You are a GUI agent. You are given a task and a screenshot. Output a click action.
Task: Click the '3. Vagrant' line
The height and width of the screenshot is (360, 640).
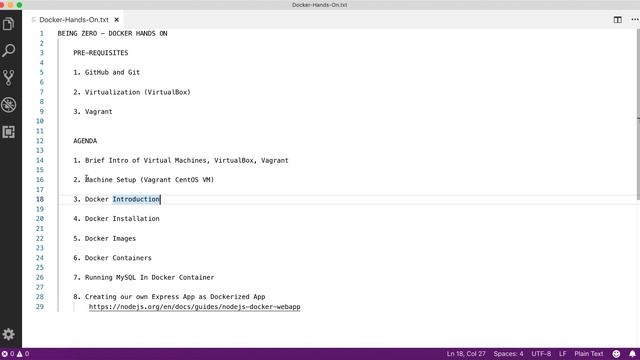coord(93,111)
